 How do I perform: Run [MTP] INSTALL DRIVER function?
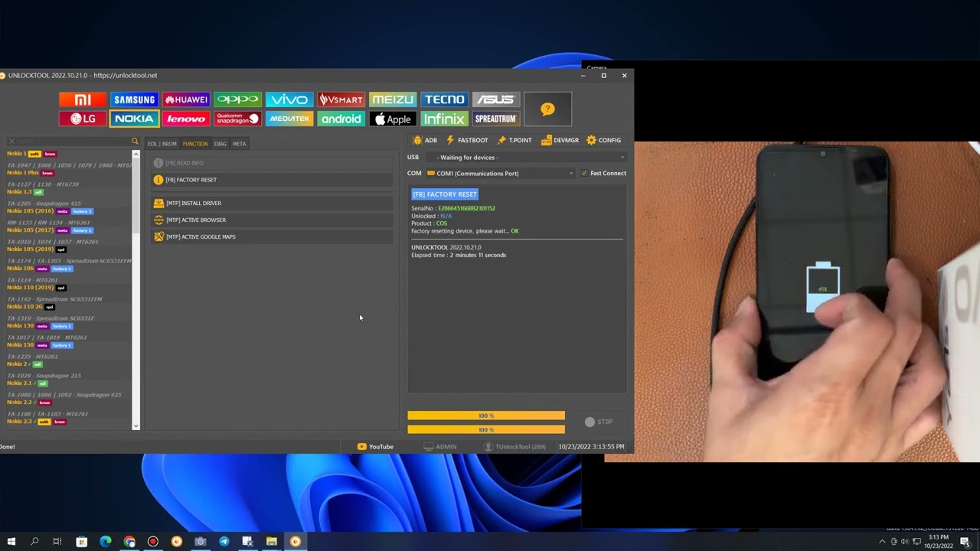click(x=272, y=203)
